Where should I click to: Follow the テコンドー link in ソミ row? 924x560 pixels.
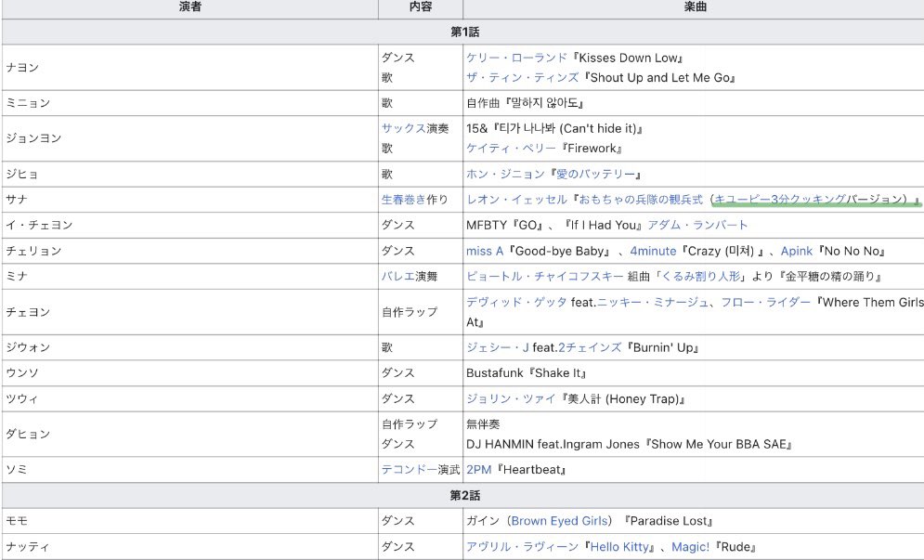(409, 469)
